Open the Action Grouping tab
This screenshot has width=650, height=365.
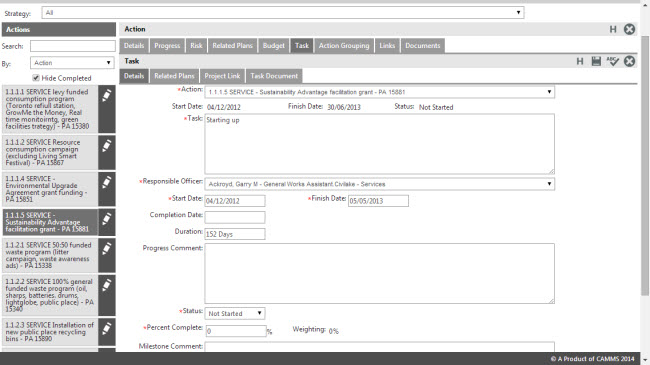344,46
